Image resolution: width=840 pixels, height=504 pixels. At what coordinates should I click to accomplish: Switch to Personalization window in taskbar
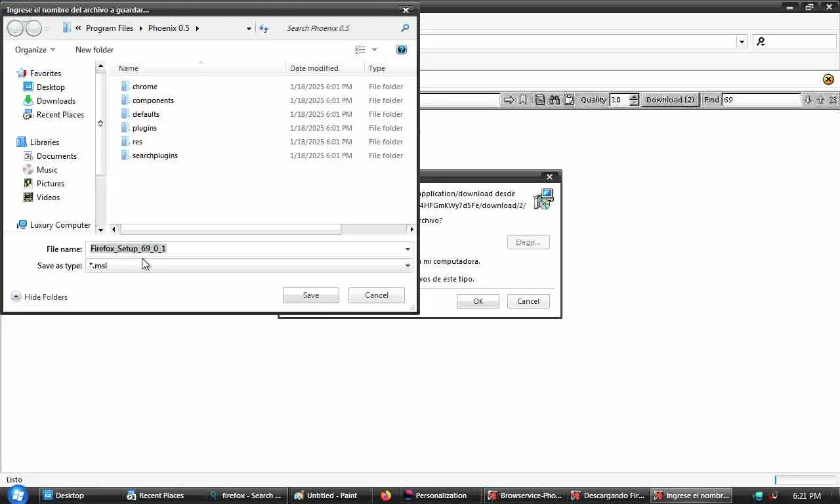(440, 495)
